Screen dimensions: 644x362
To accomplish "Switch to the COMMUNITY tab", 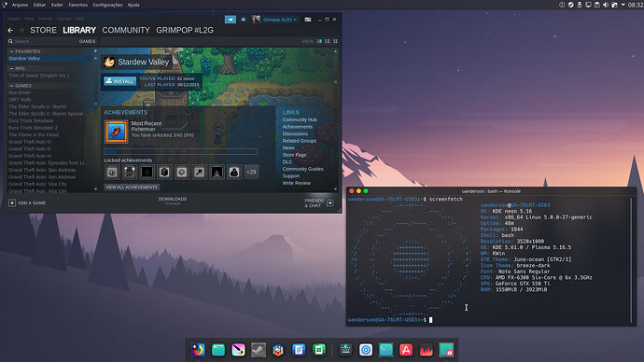I will (x=126, y=31).
